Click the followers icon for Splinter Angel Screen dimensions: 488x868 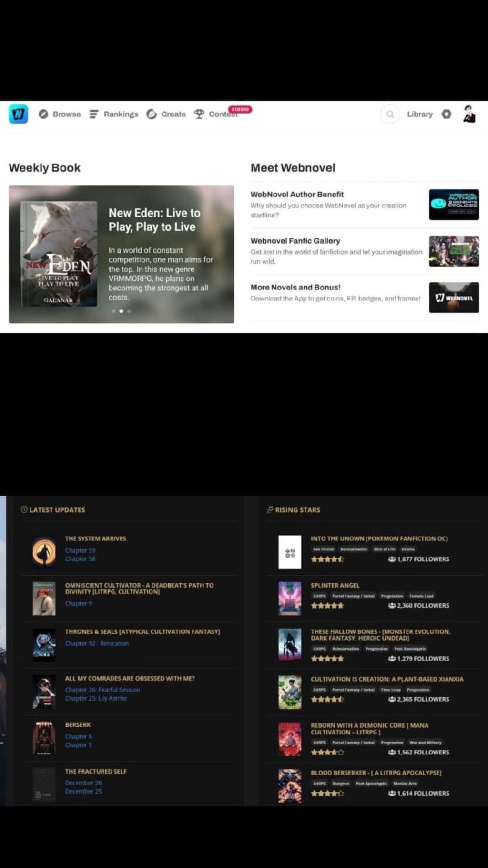coord(392,605)
